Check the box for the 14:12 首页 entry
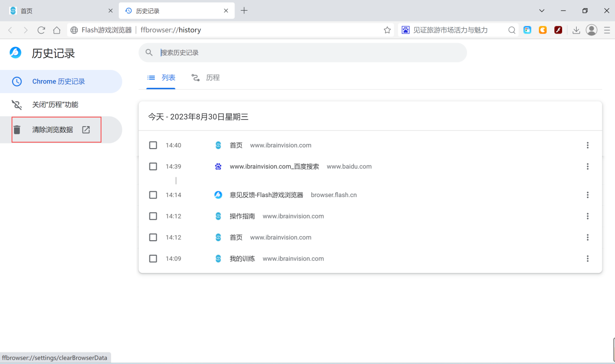Image resolution: width=615 pixels, height=364 pixels. (x=153, y=237)
